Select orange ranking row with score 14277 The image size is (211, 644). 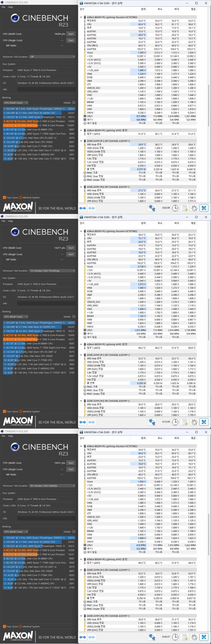pos(39,340)
